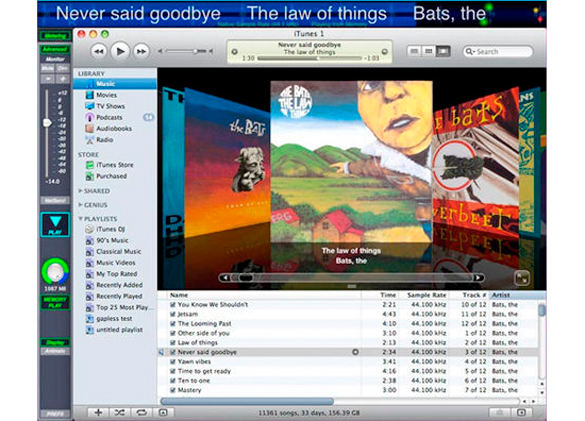Uncheck the You Know We Shouldn't checkbox
The image size is (585, 421).
pyautogui.click(x=173, y=305)
